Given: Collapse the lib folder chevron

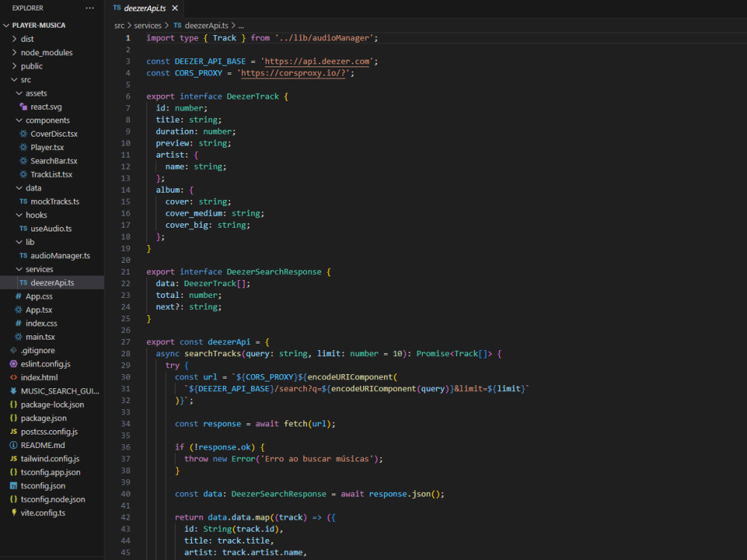Looking at the screenshot, I should click(x=19, y=242).
